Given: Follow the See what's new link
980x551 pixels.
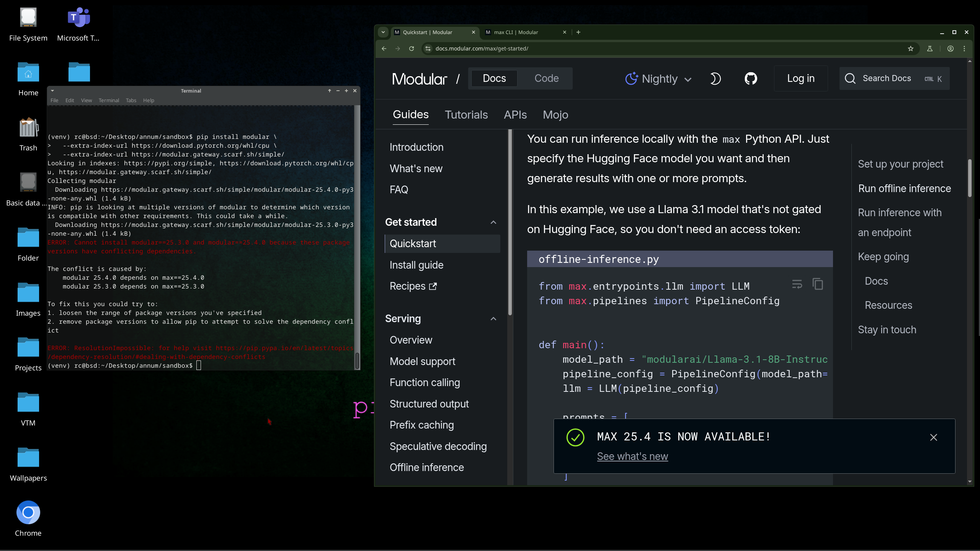Looking at the screenshot, I should pyautogui.click(x=632, y=456).
